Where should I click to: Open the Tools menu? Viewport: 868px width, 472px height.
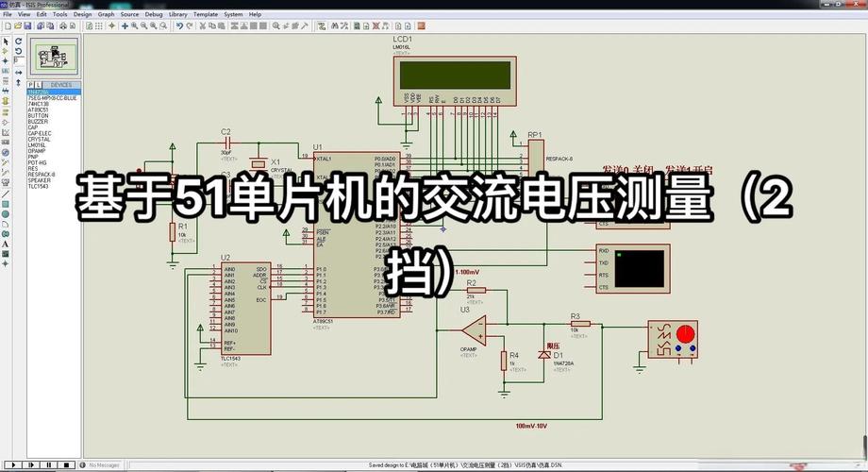[x=59, y=14]
